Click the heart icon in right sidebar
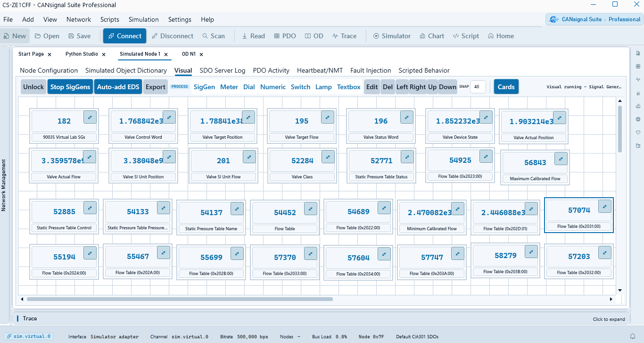644x343 pixels. click(638, 132)
